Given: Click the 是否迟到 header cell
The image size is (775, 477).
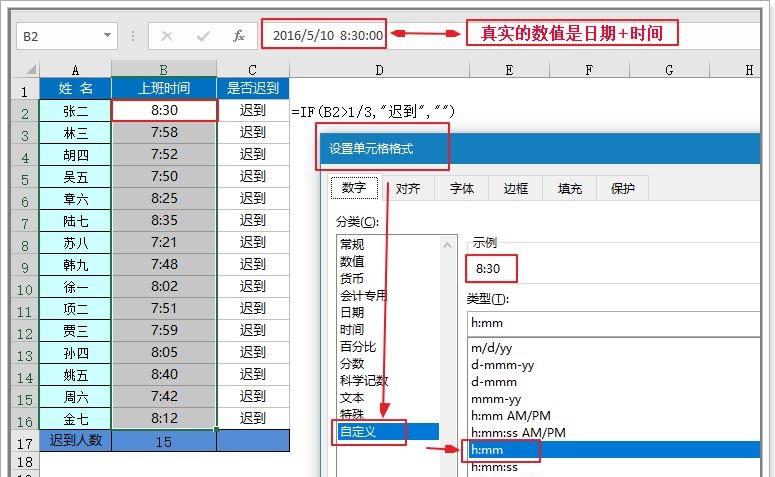Looking at the screenshot, I should (x=253, y=88).
